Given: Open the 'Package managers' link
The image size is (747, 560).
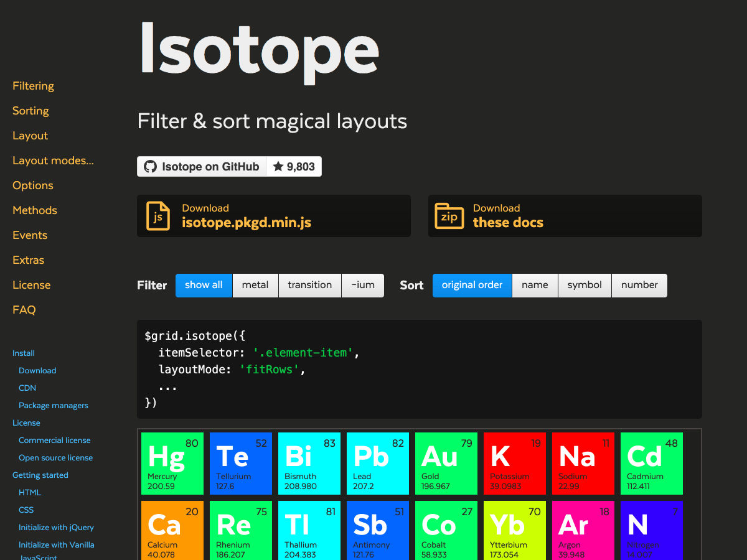Looking at the screenshot, I should click(x=54, y=405).
